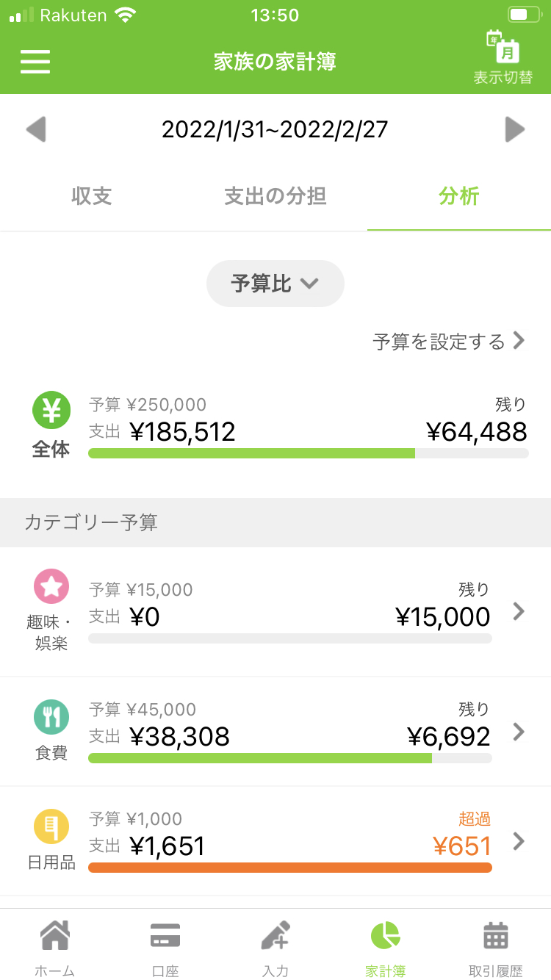Screen dimensions: 551x980
Task: Tap the date range 2022/1/31~2022/2/27
Action: (x=275, y=130)
